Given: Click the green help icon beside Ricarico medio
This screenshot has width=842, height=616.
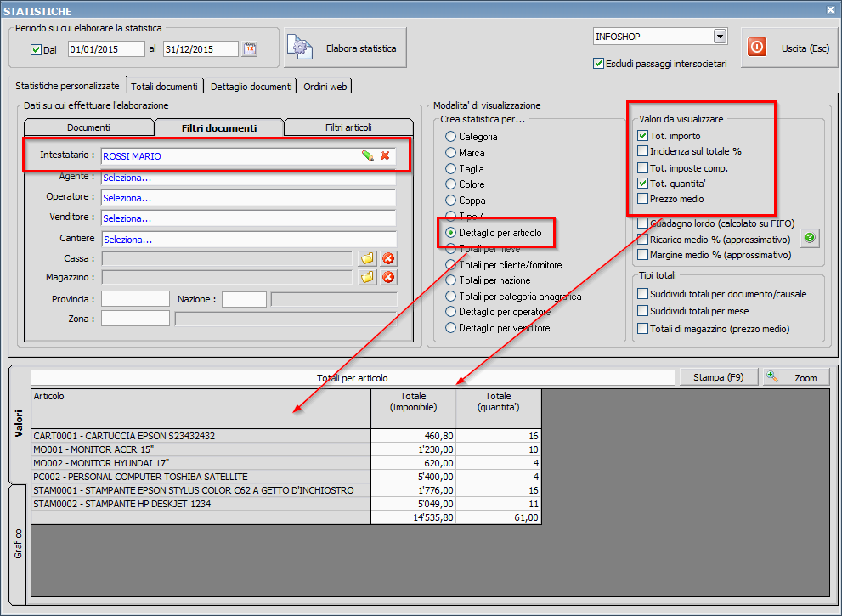Looking at the screenshot, I should 810,239.
